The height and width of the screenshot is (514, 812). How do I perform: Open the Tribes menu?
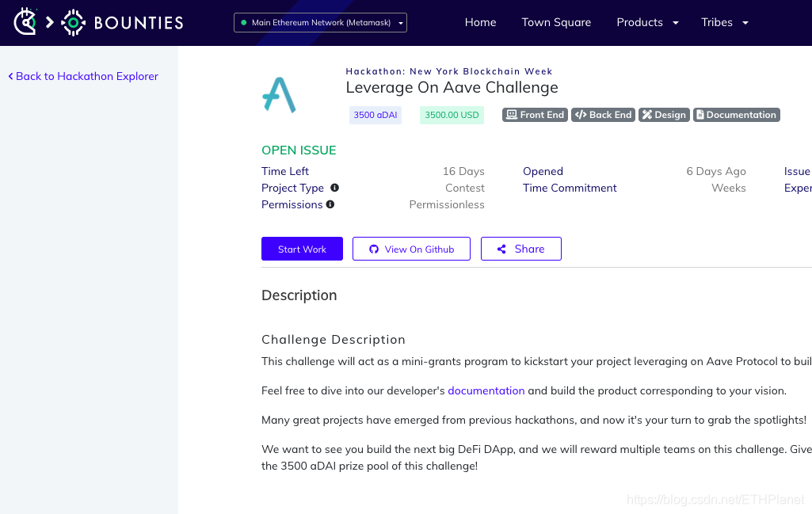pos(717,22)
